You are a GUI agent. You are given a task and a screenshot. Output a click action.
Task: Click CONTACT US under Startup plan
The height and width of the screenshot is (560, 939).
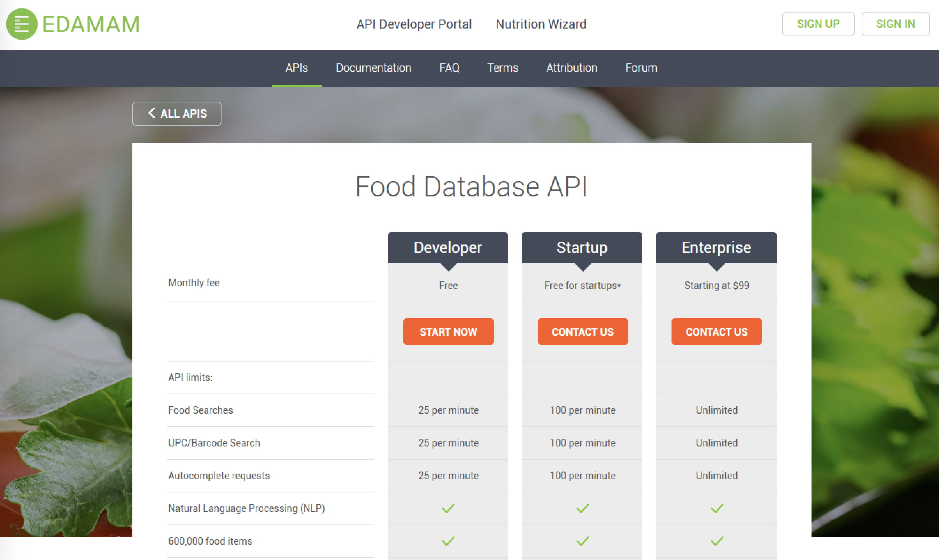pos(582,331)
